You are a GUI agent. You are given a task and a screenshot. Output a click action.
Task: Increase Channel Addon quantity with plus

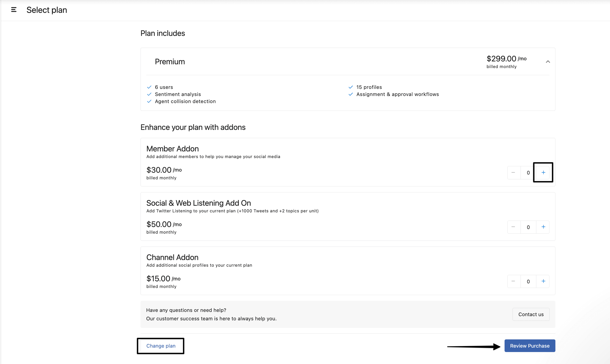(543, 281)
